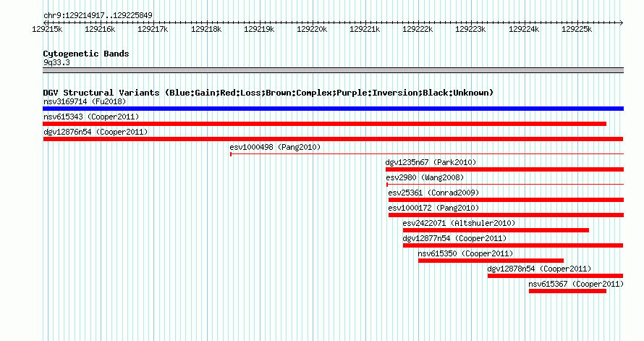The width and height of the screenshot is (644, 341).
Task: Open the nsv615367 (Cooper2011) label
Action: click(x=576, y=284)
